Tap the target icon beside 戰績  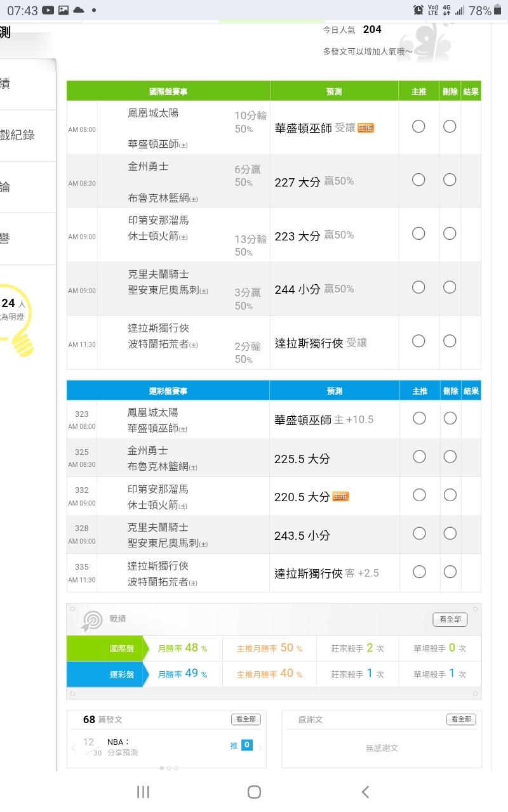(x=92, y=620)
